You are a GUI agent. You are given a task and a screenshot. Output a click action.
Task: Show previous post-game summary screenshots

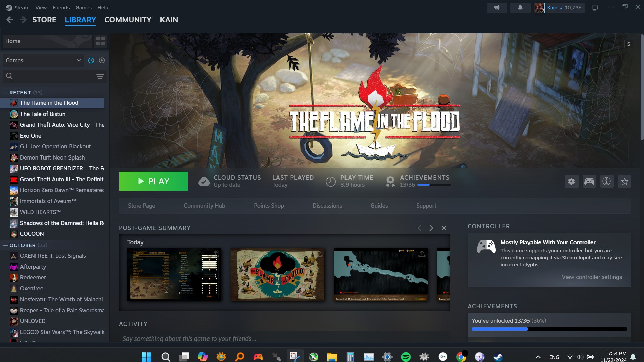point(419,228)
